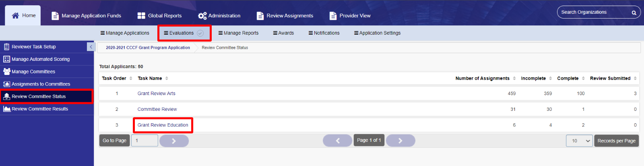Open the Grant Review Education task link
Screen dimensions: 644x166
pyautogui.click(x=163, y=125)
